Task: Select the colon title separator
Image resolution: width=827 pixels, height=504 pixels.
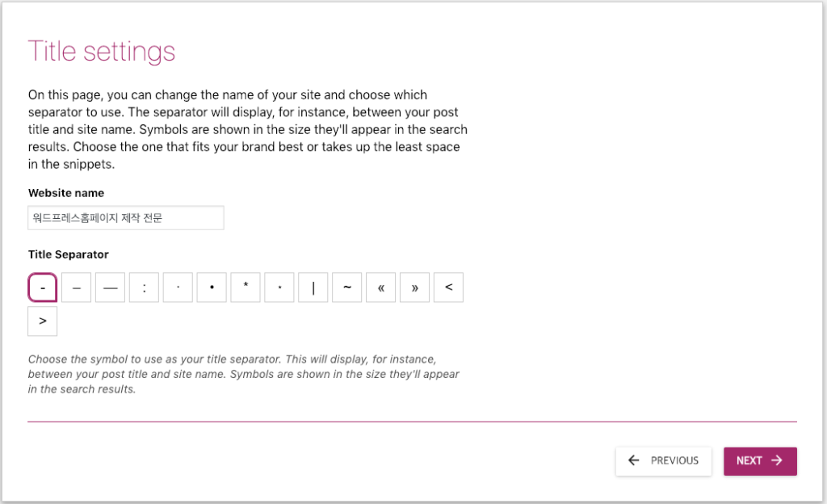Action: click(x=145, y=288)
